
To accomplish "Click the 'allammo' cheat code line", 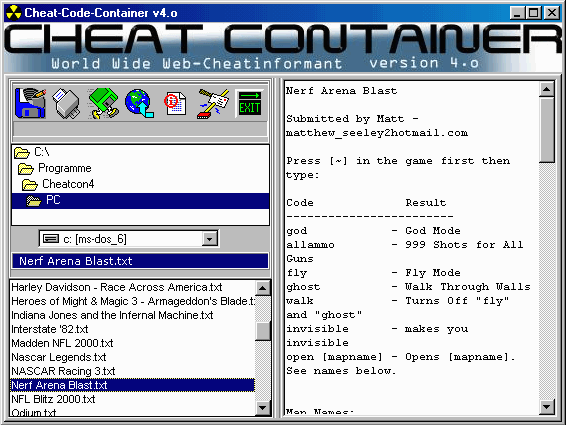I will pyautogui.click(x=405, y=245).
